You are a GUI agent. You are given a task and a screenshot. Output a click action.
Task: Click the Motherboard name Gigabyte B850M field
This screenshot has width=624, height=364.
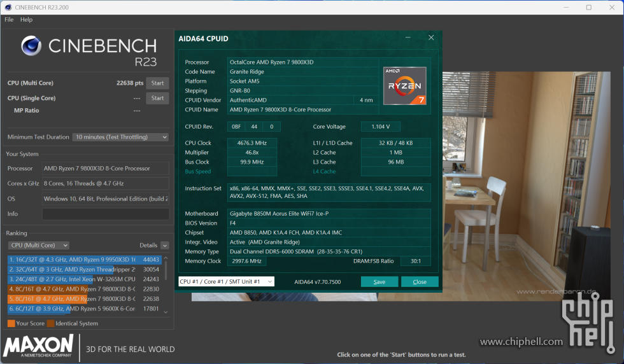pos(329,214)
